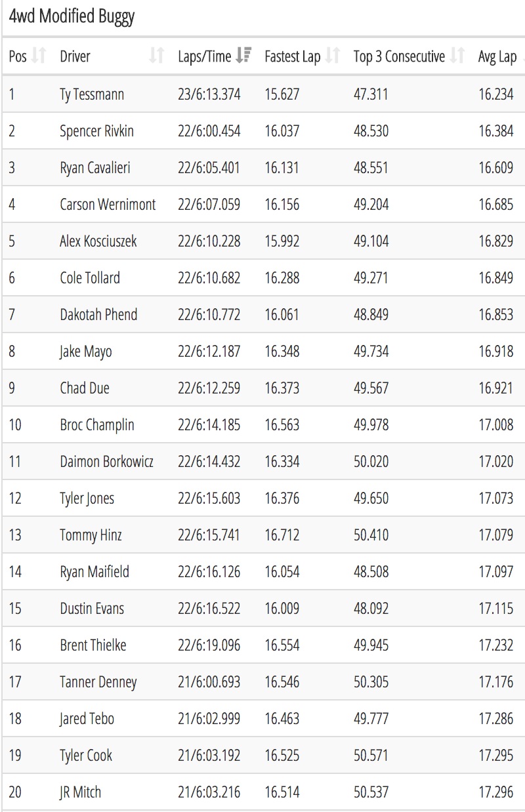525x812 pixels.
Task: Click the Driver column header text
Action: click(75, 57)
